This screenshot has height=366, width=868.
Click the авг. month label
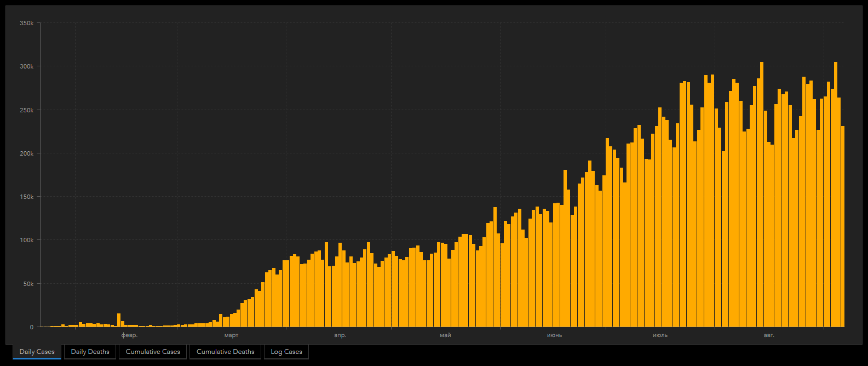[x=769, y=335]
